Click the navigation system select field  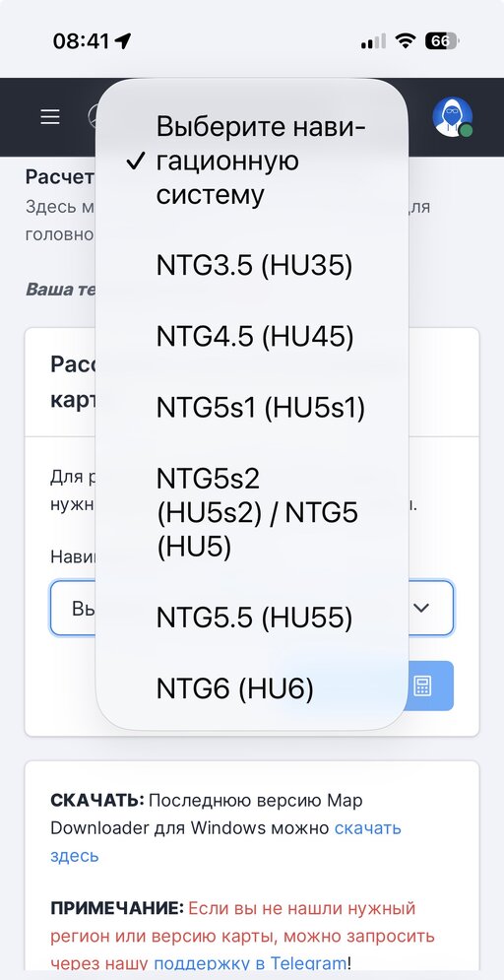pyautogui.click(x=252, y=608)
